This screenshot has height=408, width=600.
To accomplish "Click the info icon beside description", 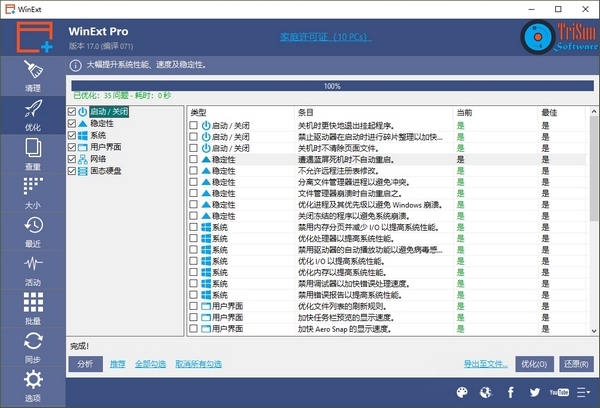I will (x=75, y=65).
